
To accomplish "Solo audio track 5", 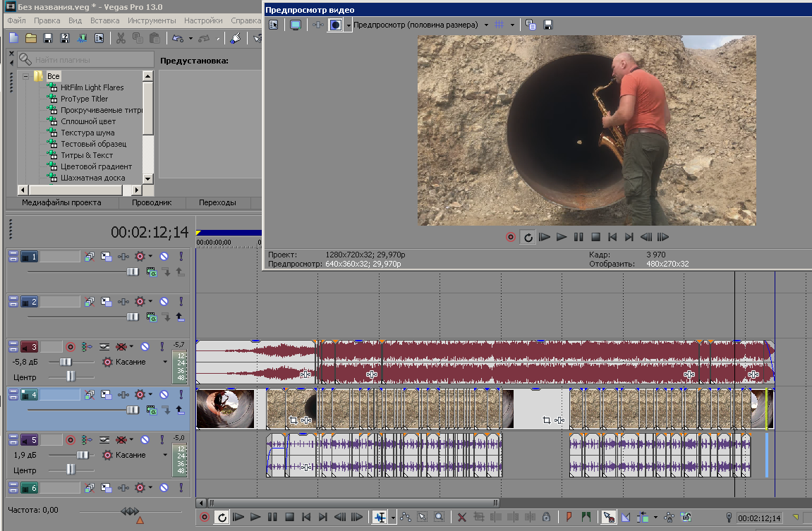I will pyautogui.click(x=162, y=440).
